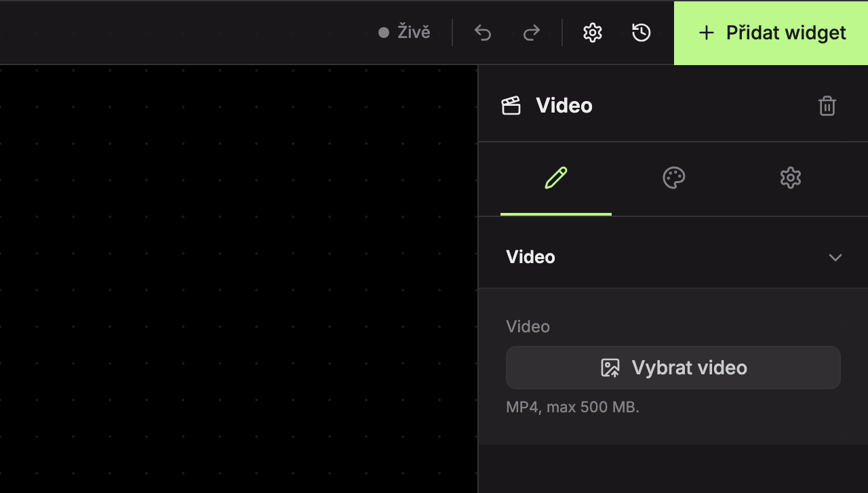Click the Vybrat video button
Image resolution: width=868 pixels, height=493 pixels.
[673, 368]
